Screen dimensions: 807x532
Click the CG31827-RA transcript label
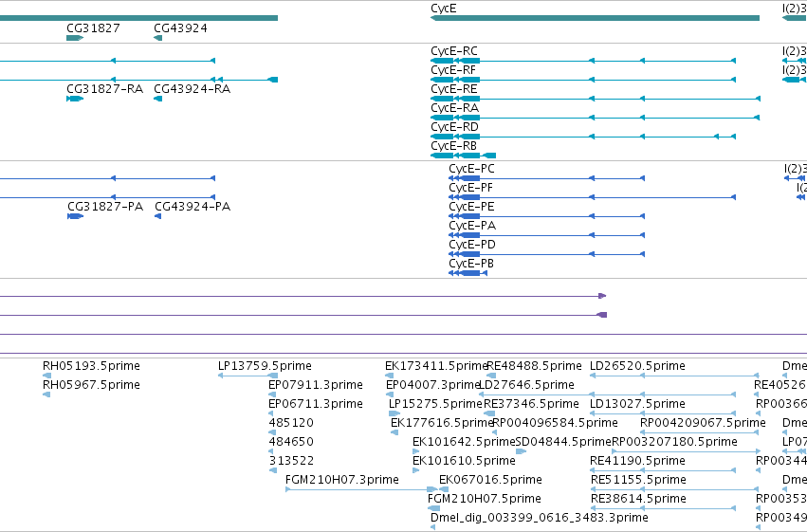click(105, 89)
